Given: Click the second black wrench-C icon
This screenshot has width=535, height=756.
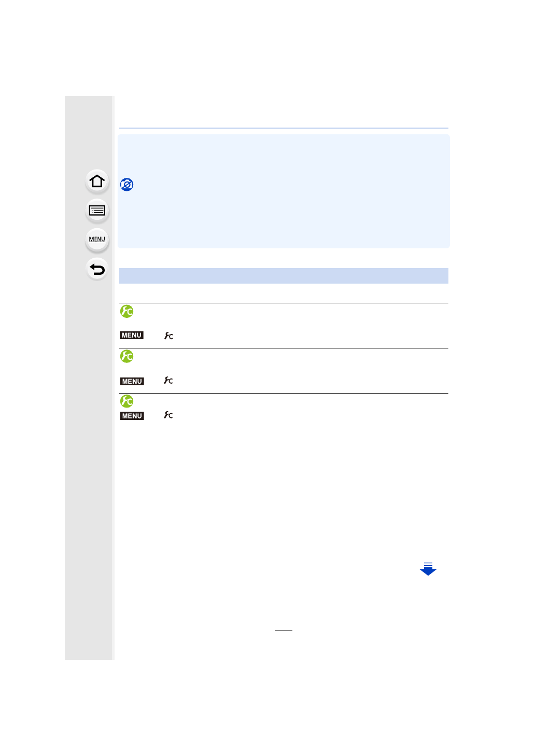Looking at the screenshot, I should point(168,381).
